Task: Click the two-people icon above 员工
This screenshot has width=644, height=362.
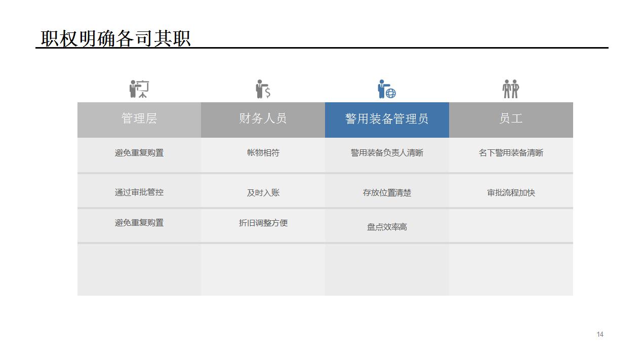Action: 511,89
